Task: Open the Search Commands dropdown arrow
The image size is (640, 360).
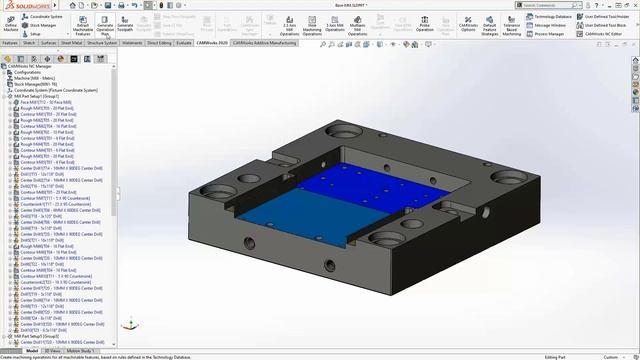Action: [x=581, y=5]
